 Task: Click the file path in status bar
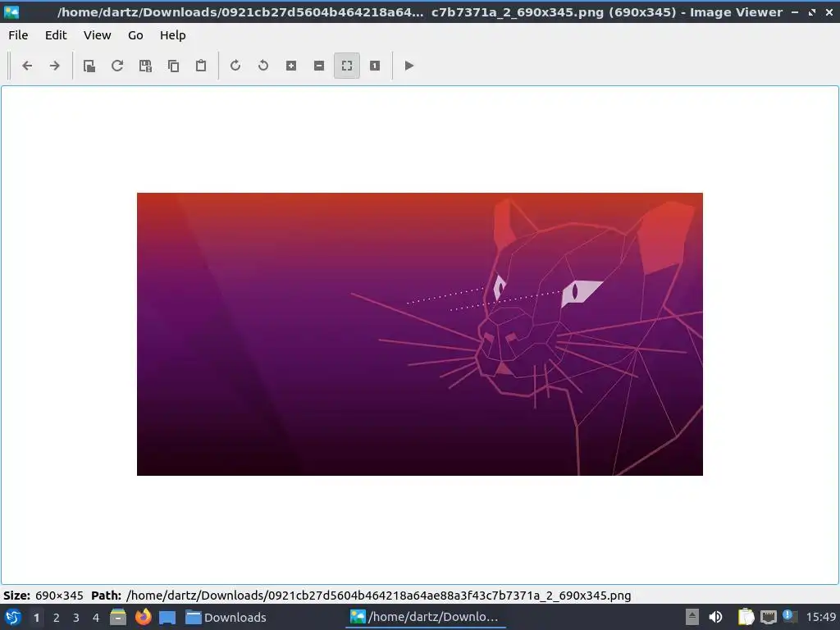(378, 596)
